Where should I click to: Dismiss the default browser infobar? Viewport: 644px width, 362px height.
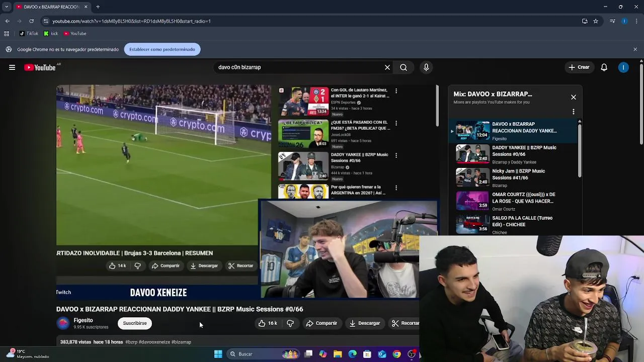point(635,49)
